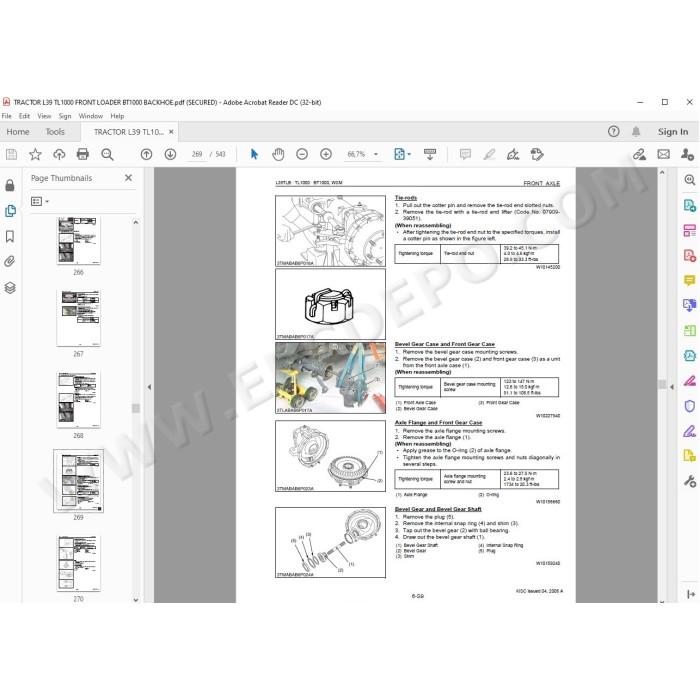The height and width of the screenshot is (700, 700).
Task: Close the TRACTOR L39 document tab
Action: [171, 132]
